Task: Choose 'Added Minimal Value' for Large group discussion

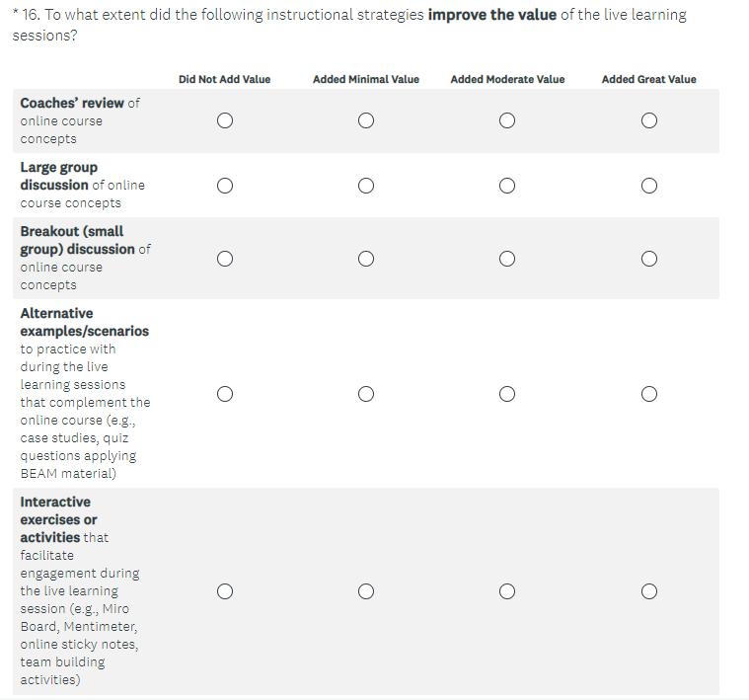Action: pos(366,186)
